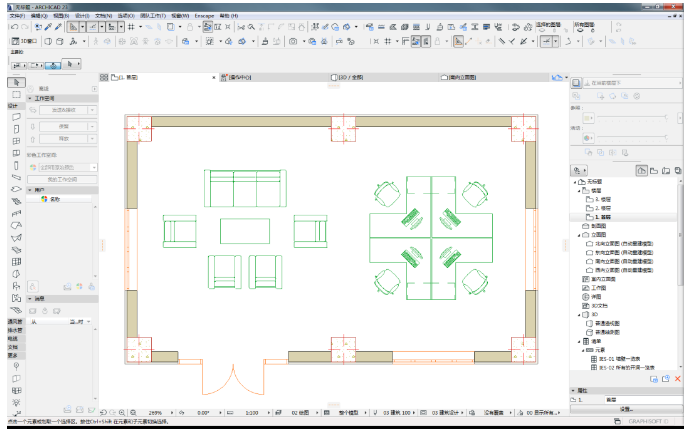The height and width of the screenshot is (436, 687).
Task: Open the 文件(F) menu
Action: click(18, 16)
